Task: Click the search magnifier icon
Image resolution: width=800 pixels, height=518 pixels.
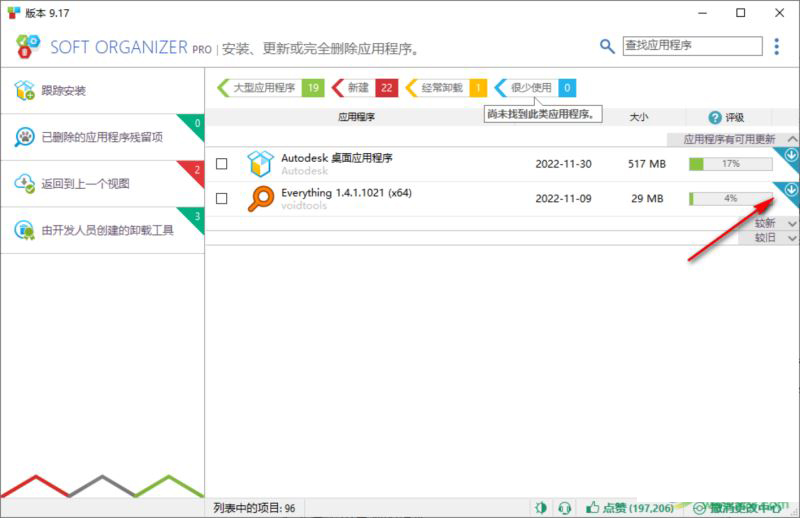Action: tap(607, 46)
